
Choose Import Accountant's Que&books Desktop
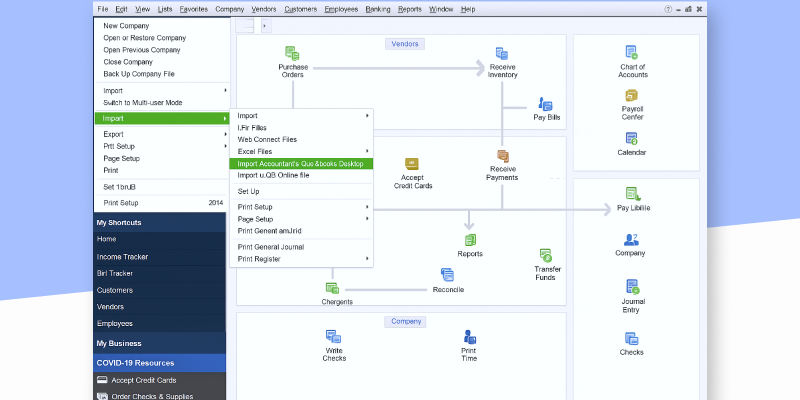pos(302,164)
